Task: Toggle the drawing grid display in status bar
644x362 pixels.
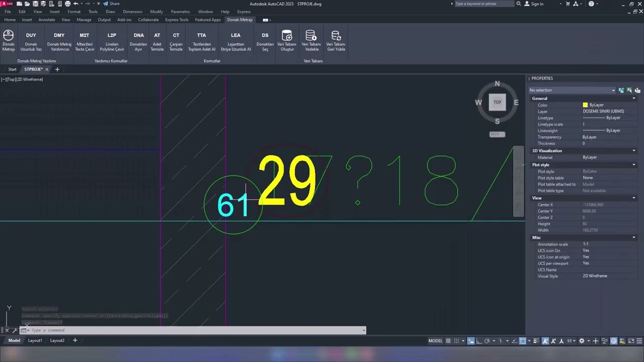Action: click(x=448, y=341)
